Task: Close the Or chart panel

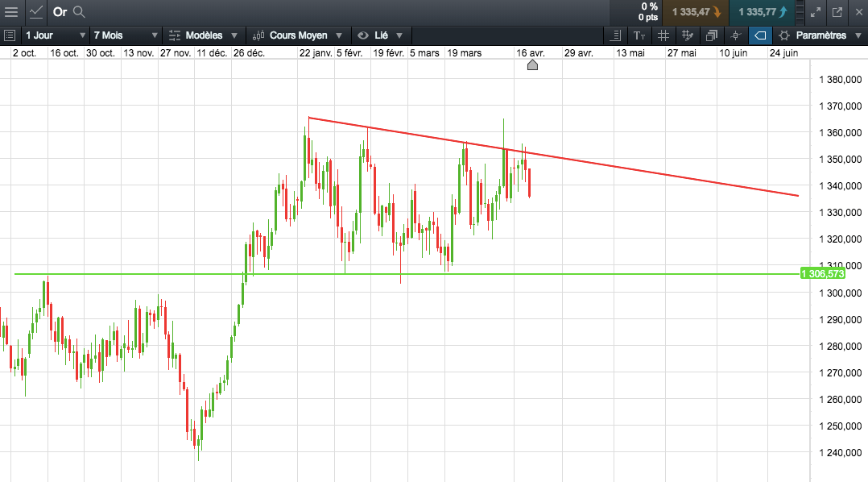Action: 858,11
